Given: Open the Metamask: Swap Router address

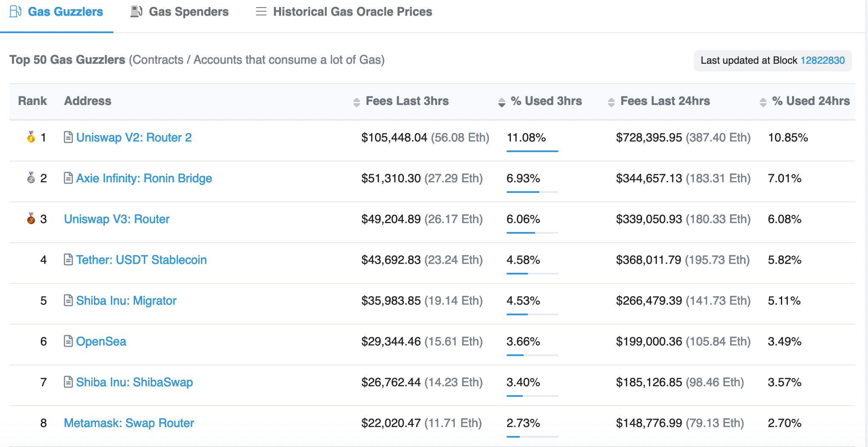Looking at the screenshot, I should [x=129, y=423].
